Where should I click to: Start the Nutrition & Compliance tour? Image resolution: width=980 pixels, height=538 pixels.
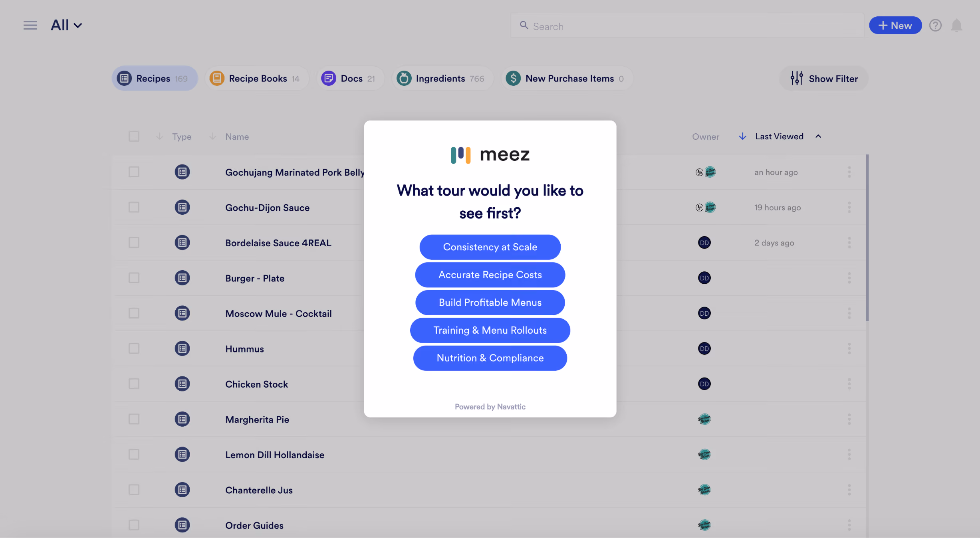click(x=490, y=358)
